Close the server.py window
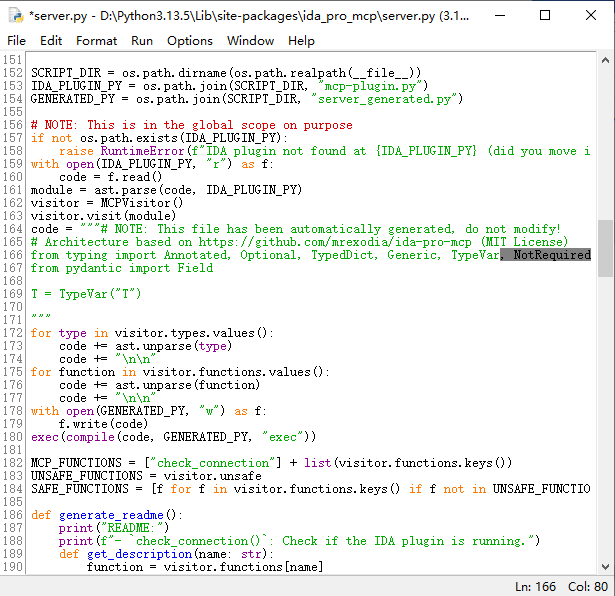This screenshot has width=615, height=596. [x=590, y=15]
